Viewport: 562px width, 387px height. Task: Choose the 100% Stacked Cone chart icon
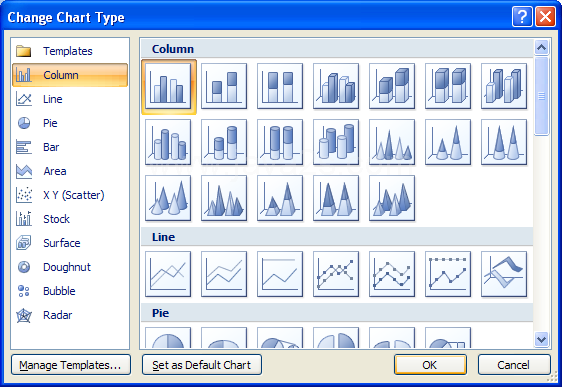pyautogui.click(x=504, y=142)
